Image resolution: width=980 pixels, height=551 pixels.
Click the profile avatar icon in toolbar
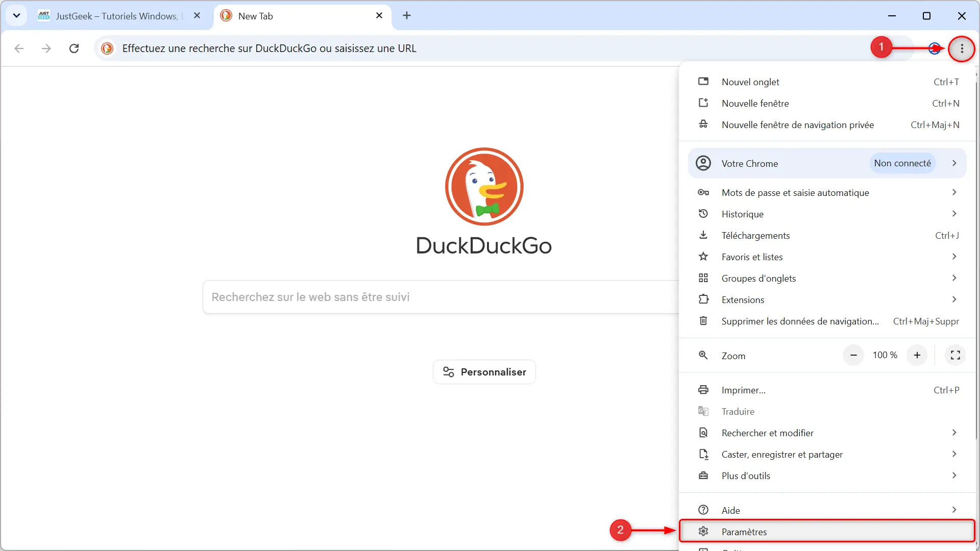935,48
